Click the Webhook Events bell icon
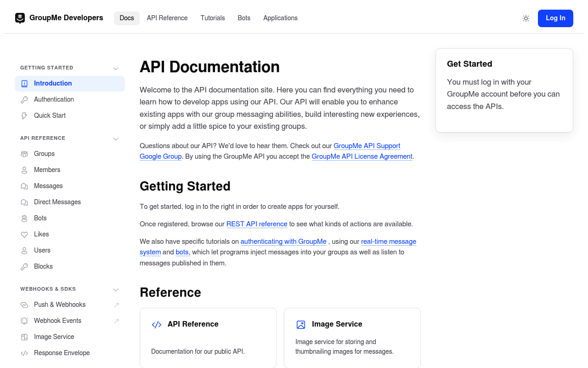 click(24, 321)
